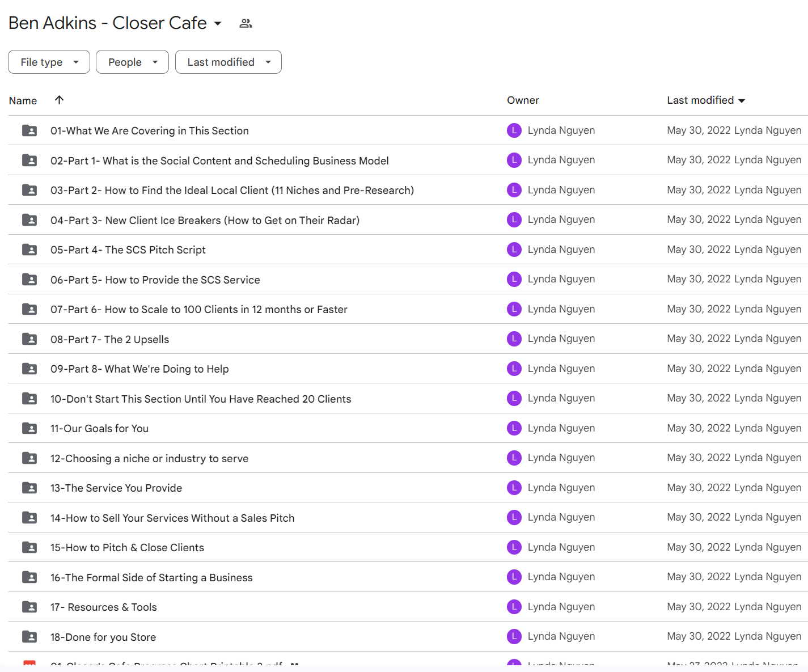Click the shared people icon beside the title
Screen dimensions: 808x672
tap(246, 23)
